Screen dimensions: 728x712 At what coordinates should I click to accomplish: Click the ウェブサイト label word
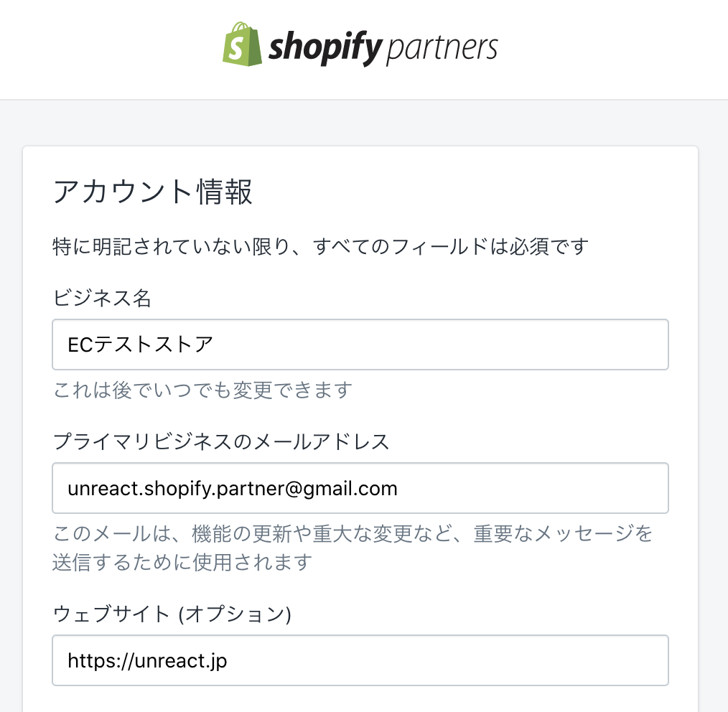tap(111, 614)
